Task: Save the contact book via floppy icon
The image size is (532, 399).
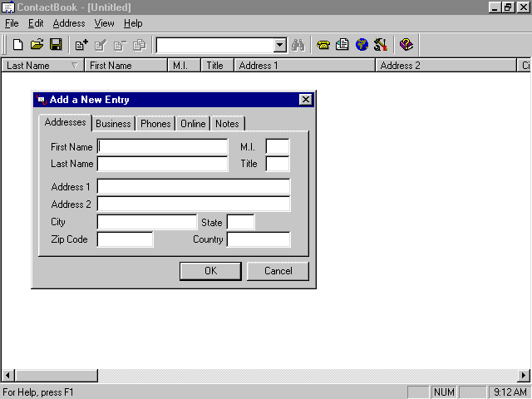Action: [x=56, y=45]
